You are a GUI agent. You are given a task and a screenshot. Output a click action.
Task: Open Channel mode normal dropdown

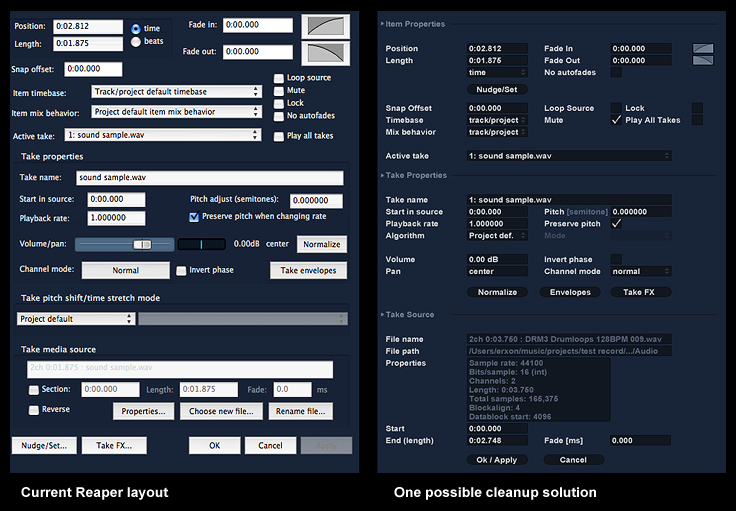coord(641,271)
